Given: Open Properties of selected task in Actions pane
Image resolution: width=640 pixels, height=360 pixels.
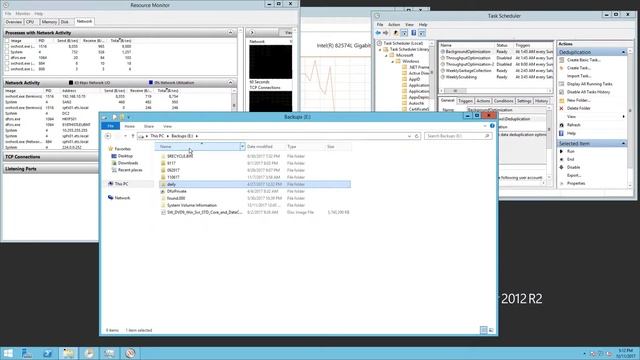Looking at the screenshot, I should tap(576, 184).
